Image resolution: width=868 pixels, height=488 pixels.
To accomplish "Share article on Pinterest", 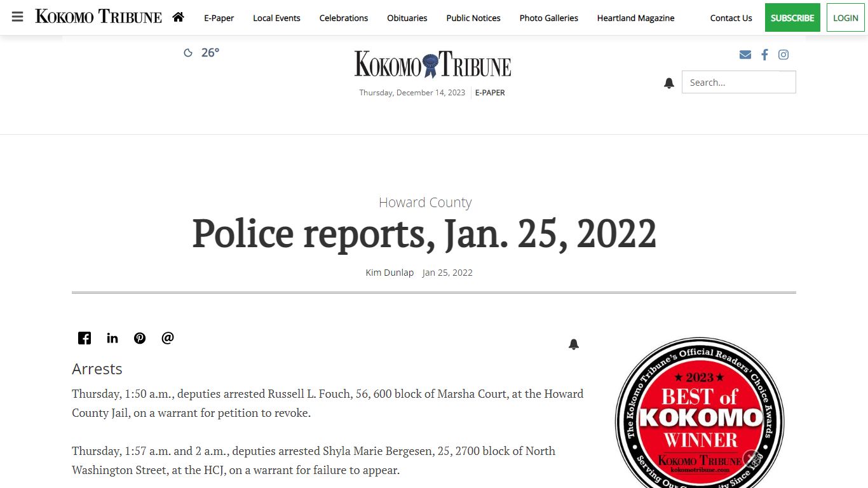I will (x=140, y=338).
